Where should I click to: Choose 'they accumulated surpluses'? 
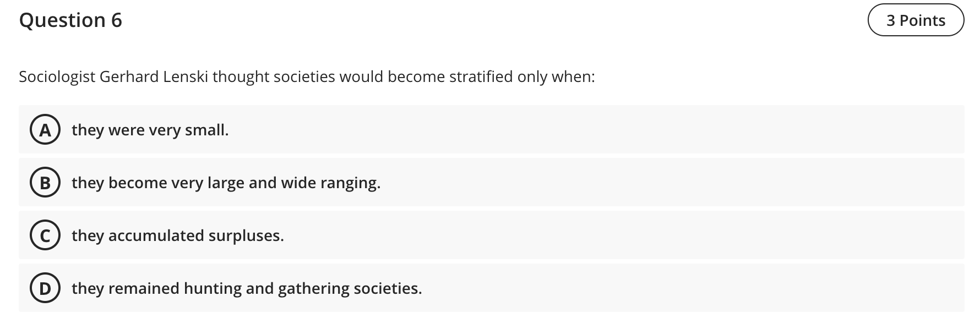coord(177,235)
